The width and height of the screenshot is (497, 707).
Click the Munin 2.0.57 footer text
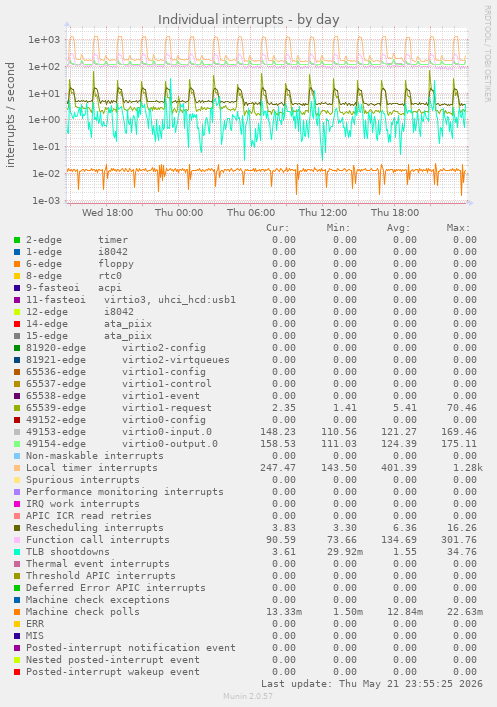pyautogui.click(x=248, y=696)
